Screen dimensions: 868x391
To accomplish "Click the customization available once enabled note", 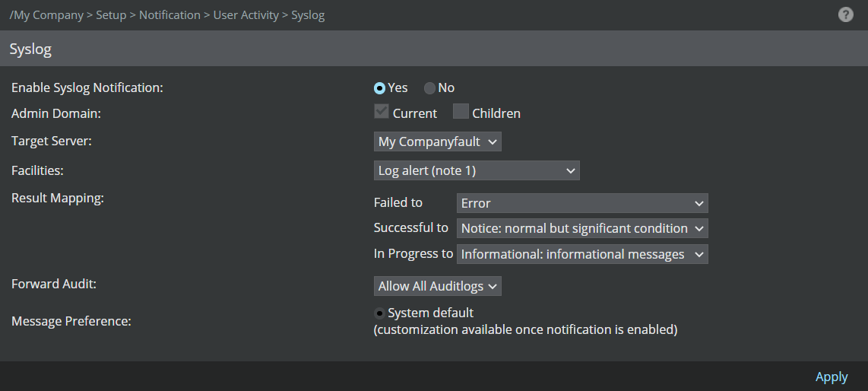I will [x=525, y=329].
